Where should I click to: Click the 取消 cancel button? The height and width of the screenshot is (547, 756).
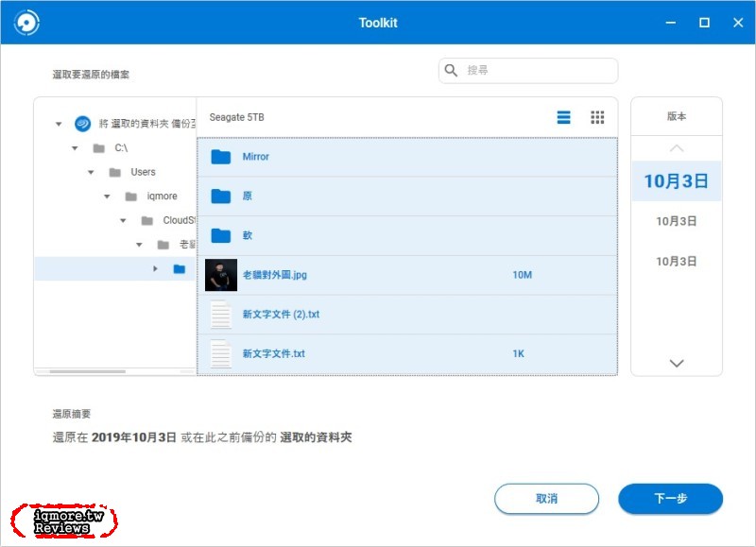pyautogui.click(x=546, y=499)
